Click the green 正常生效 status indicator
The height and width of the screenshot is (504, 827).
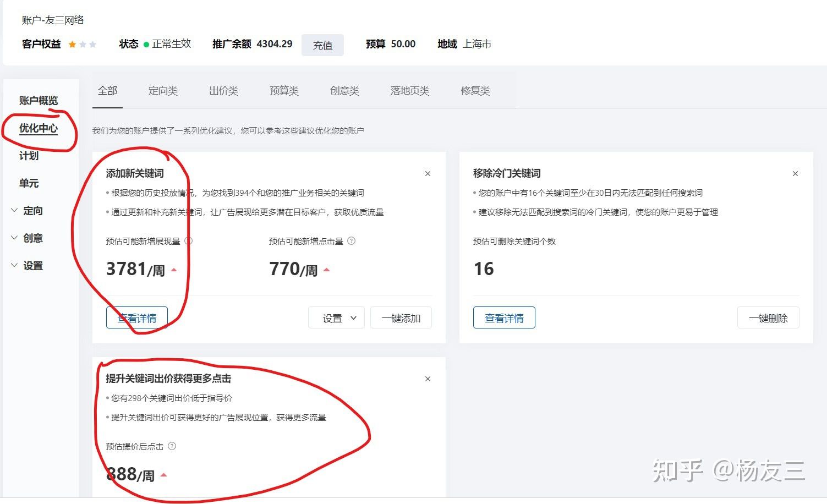click(x=146, y=45)
